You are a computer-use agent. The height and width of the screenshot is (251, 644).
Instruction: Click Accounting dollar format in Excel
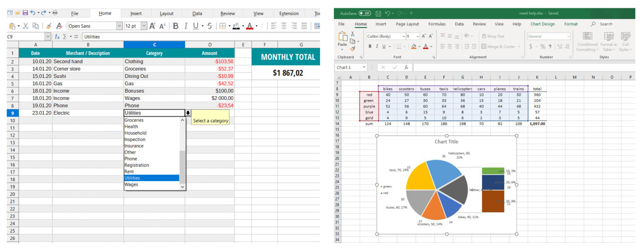pos(531,47)
